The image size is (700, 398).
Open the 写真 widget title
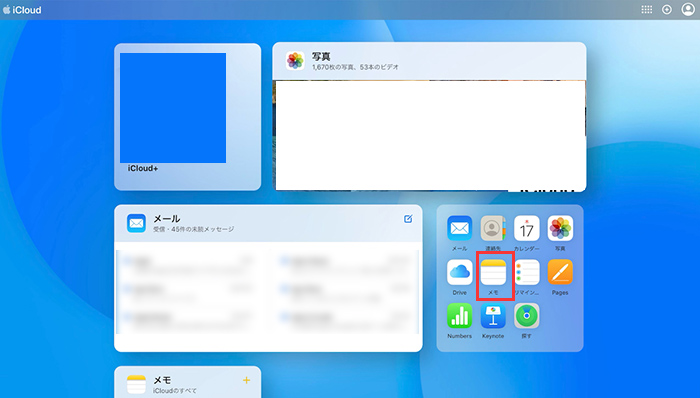321,57
